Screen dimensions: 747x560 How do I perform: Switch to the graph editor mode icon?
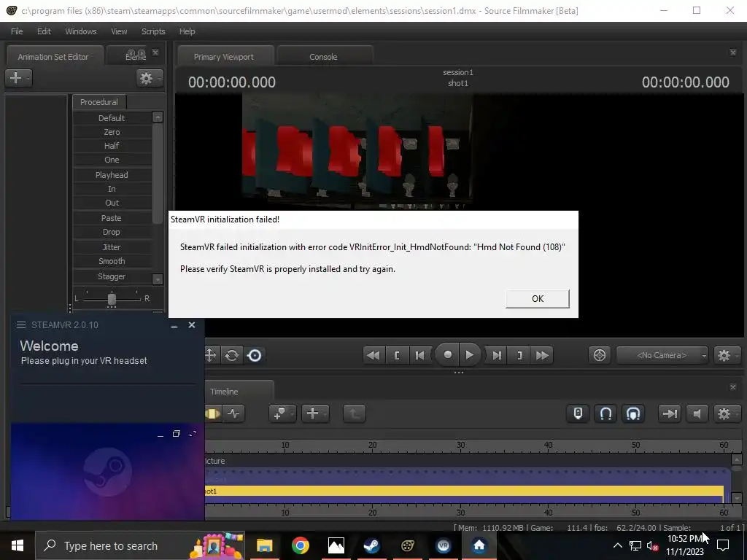[x=233, y=413]
